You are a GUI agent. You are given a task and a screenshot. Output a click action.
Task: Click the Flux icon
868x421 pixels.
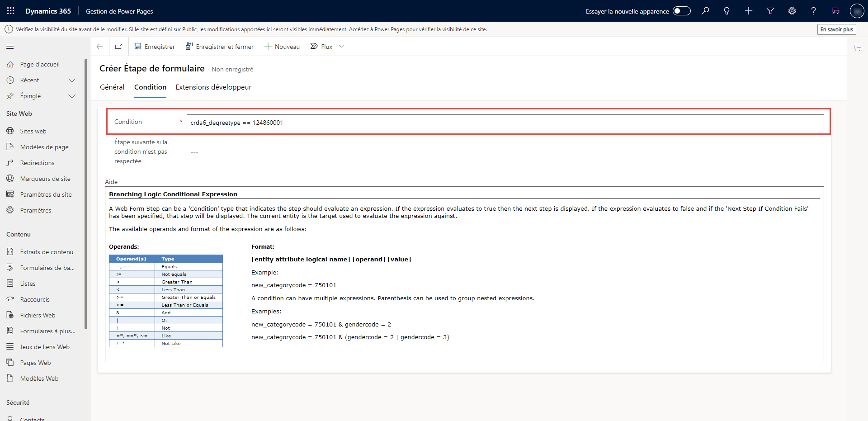(x=314, y=46)
